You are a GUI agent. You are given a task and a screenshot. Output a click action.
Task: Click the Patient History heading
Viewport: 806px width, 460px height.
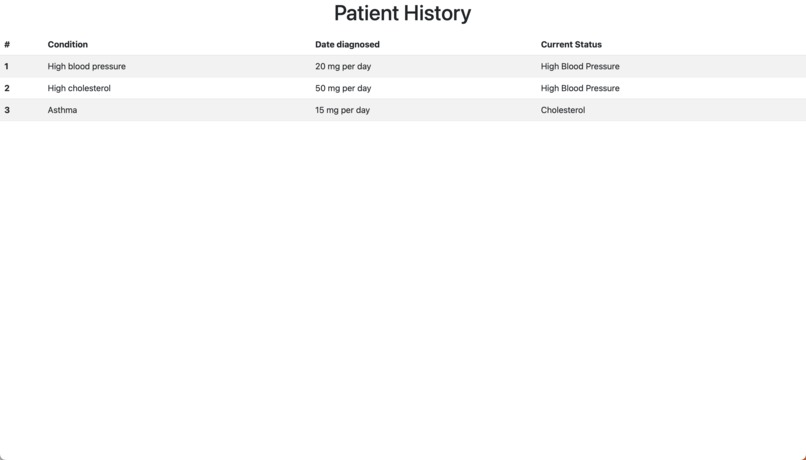pyautogui.click(x=402, y=13)
